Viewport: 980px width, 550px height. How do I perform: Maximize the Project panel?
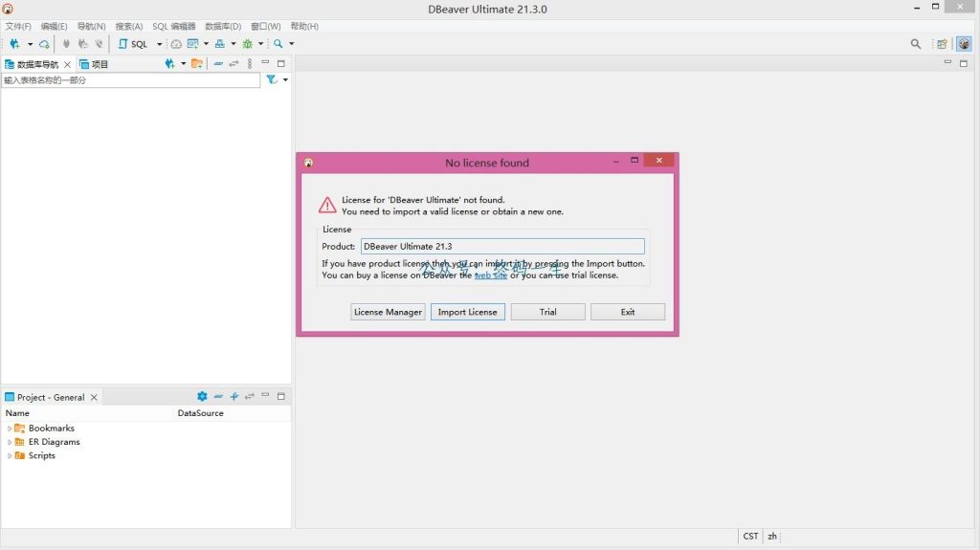281,396
